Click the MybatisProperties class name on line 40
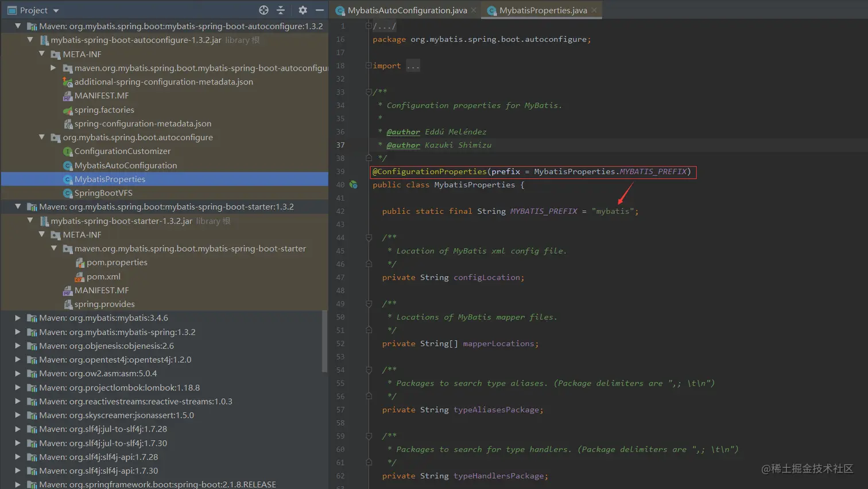The image size is (868, 489). (x=474, y=184)
